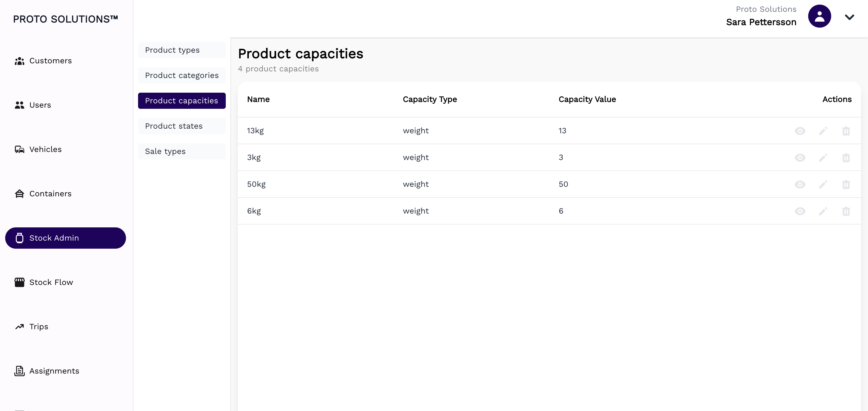This screenshot has height=411, width=868.
Task: Click the 50kg name cell
Action: [256, 184]
